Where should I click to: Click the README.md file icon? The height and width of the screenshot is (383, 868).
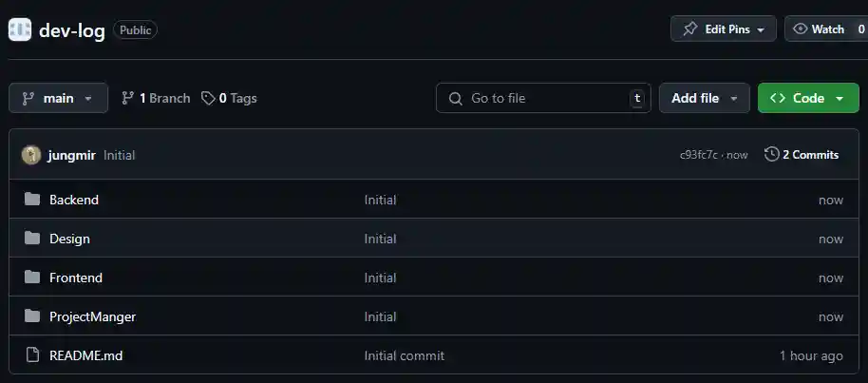(32, 355)
